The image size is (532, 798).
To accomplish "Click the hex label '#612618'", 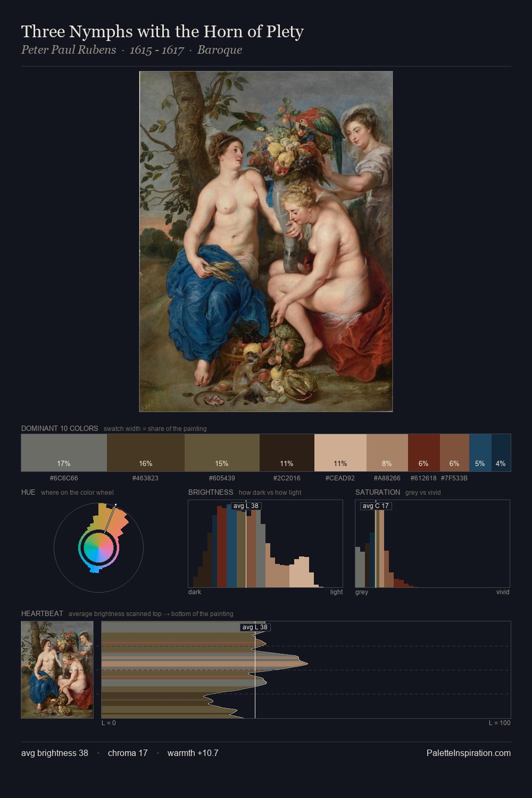I will pyautogui.click(x=423, y=478).
